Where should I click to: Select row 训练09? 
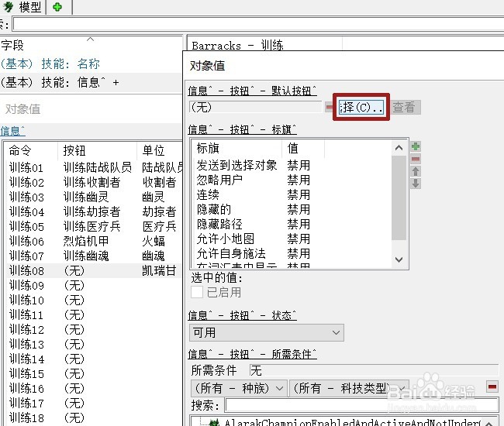[95, 285]
